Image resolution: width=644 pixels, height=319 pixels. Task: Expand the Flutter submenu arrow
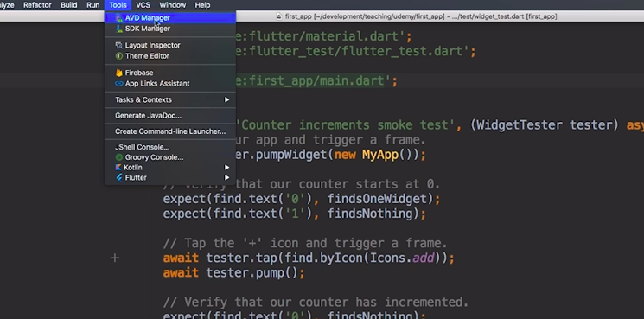click(226, 177)
